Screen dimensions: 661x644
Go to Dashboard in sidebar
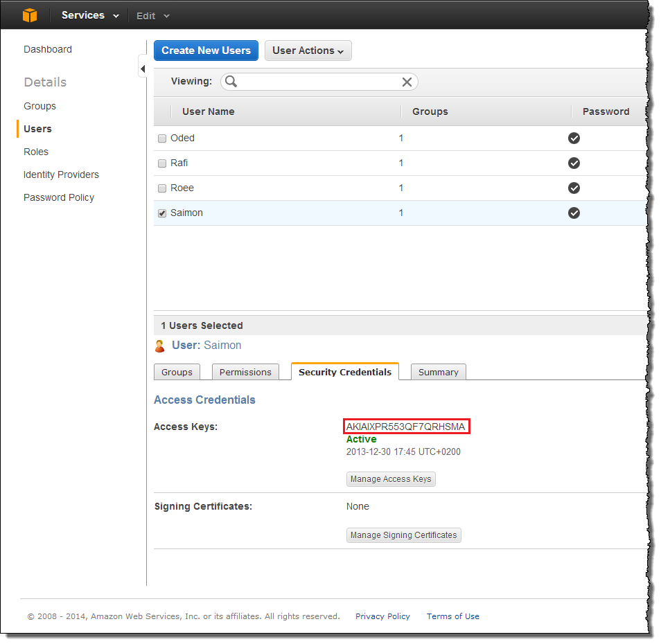tap(48, 49)
